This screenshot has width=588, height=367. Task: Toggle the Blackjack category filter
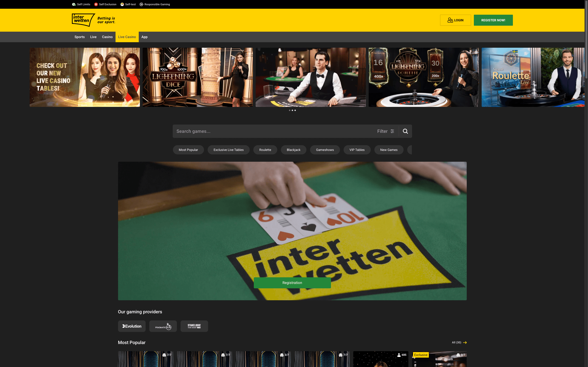[294, 150]
